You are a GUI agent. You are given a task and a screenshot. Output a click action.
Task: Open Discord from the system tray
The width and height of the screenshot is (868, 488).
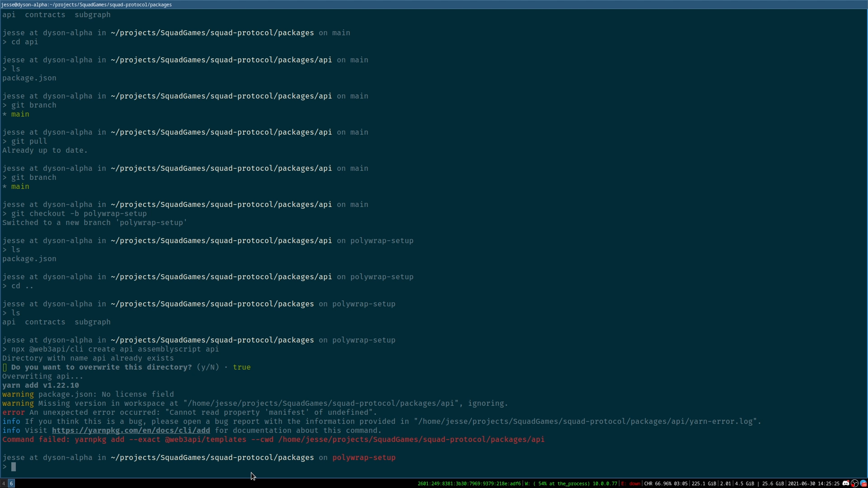(x=845, y=483)
